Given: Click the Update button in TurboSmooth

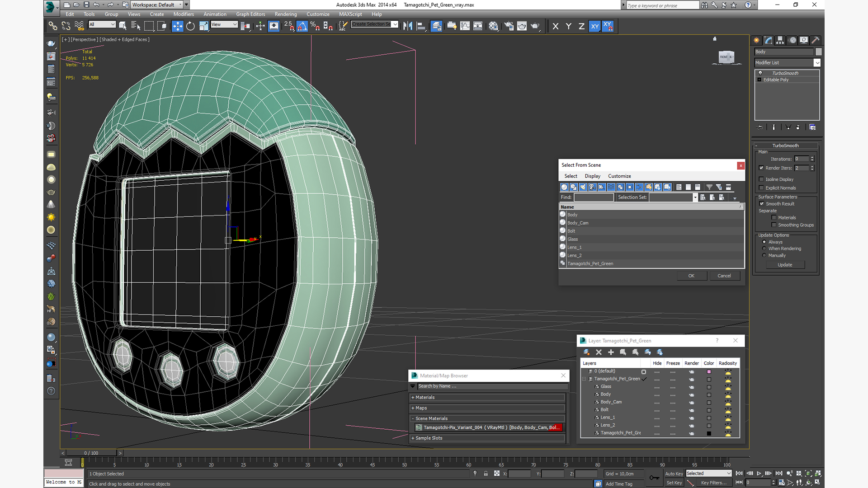Looking at the screenshot, I should point(785,265).
